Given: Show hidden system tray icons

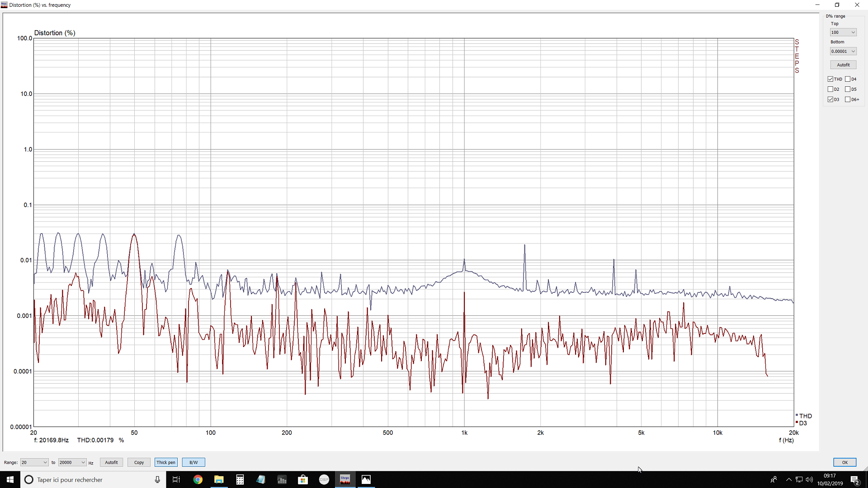Looking at the screenshot, I should [x=789, y=479].
